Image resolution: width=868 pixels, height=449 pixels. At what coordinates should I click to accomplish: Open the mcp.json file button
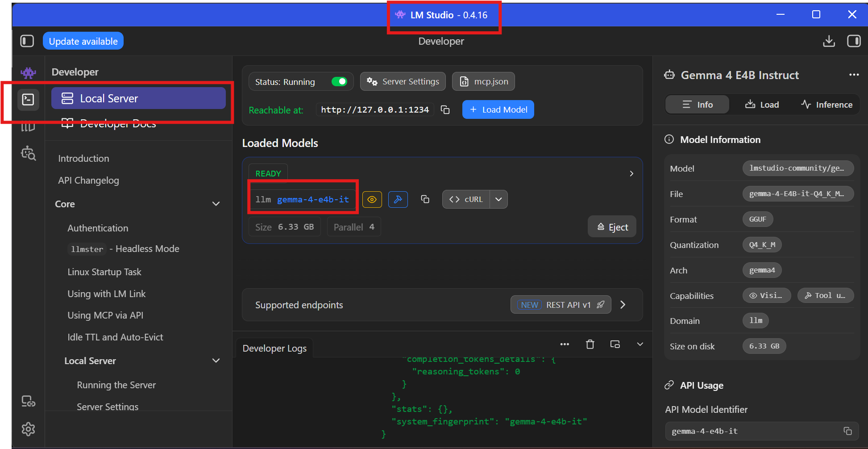pyautogui.click(x=483, y=81)
